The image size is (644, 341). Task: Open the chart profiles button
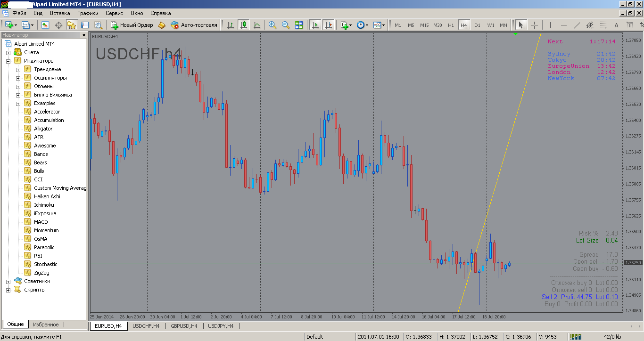click(26, 25)
